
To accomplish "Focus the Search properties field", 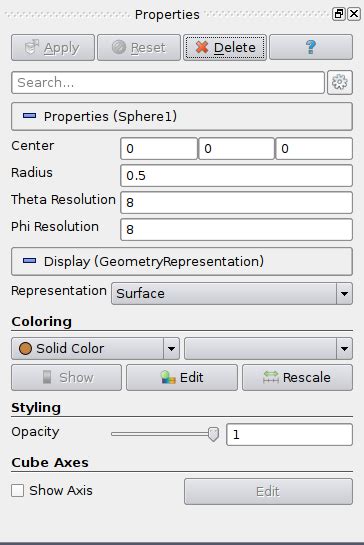I will [x=168, y=83].
